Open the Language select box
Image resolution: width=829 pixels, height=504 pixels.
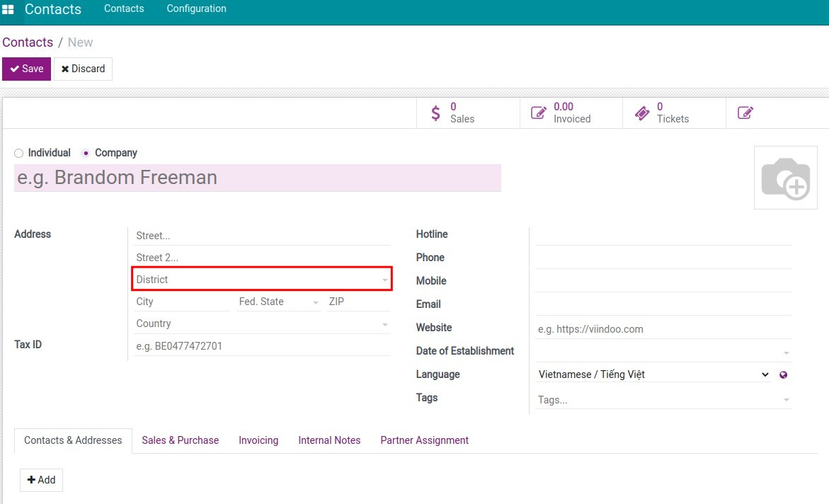(x=653, y=374)
